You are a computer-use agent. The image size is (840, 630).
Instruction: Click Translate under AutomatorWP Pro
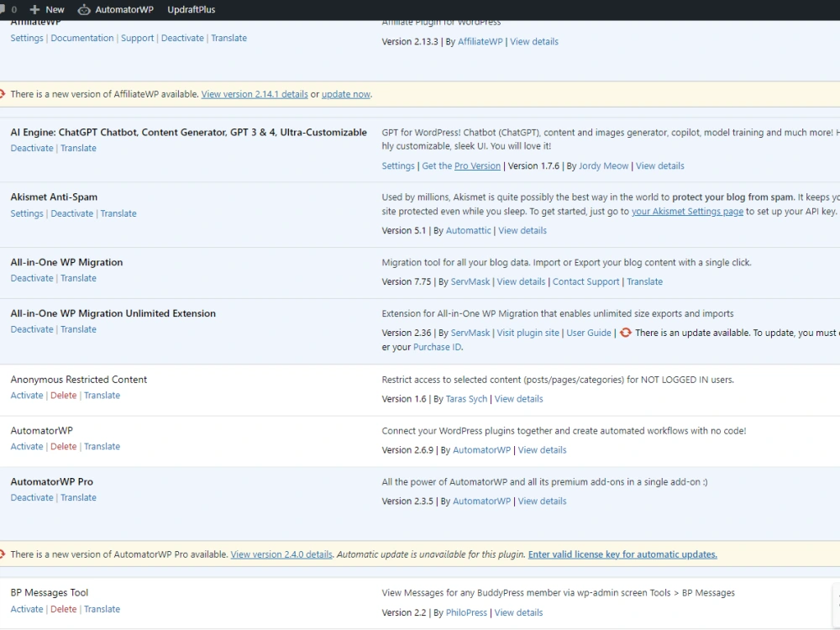(x=78, y=497)
